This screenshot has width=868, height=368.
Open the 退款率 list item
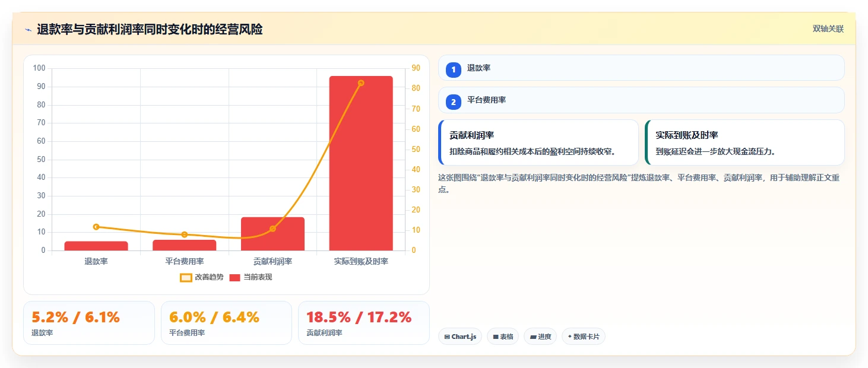pyautogui.click(x=641, y=68)
